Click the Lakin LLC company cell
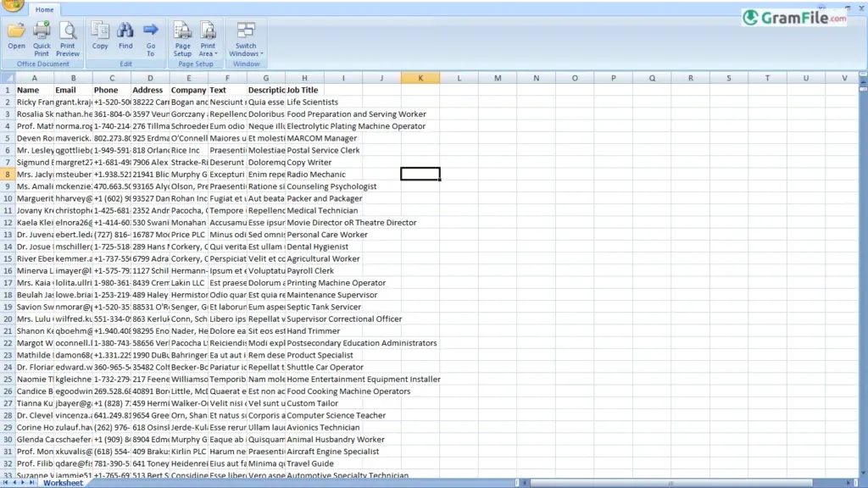Screen dimensions: 868x488 [189, 283]
